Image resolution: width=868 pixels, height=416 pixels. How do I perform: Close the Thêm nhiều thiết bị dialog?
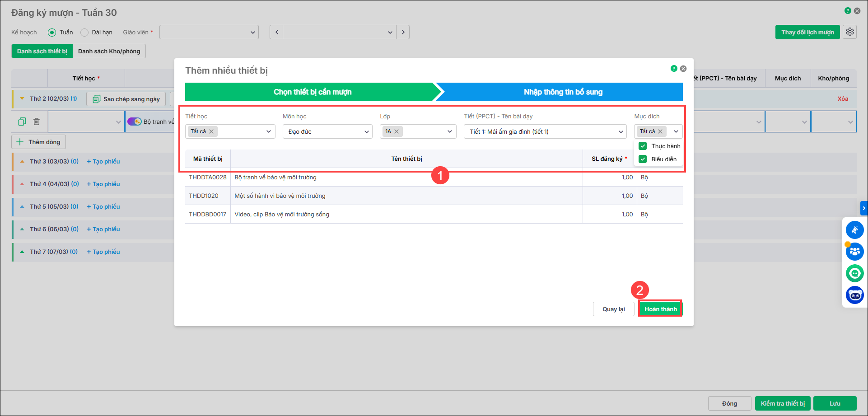tap(683, 69)
